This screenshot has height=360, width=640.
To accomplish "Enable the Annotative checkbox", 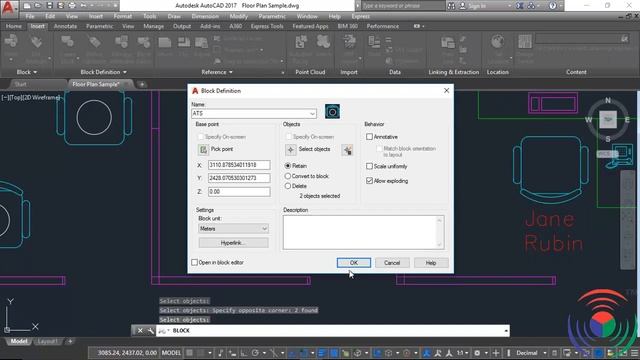I will (369, 137).
